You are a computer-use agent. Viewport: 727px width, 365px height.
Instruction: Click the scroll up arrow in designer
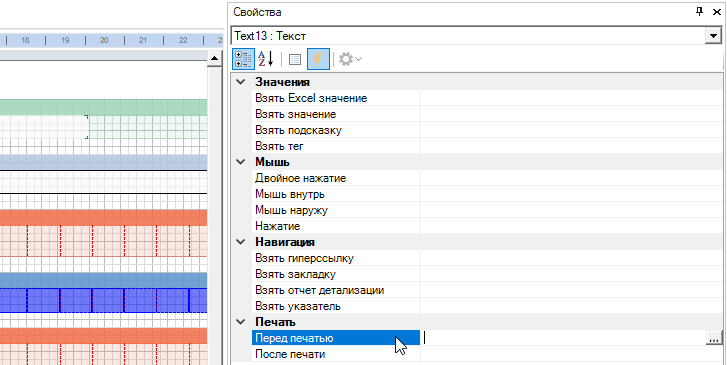pos(214,58)
